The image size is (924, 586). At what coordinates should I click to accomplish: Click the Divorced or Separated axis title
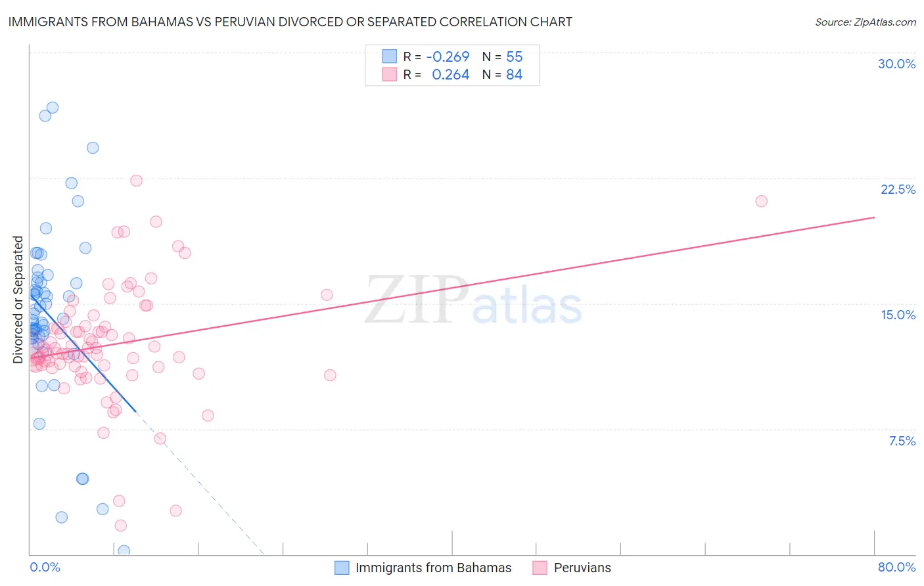pos(18,300)
